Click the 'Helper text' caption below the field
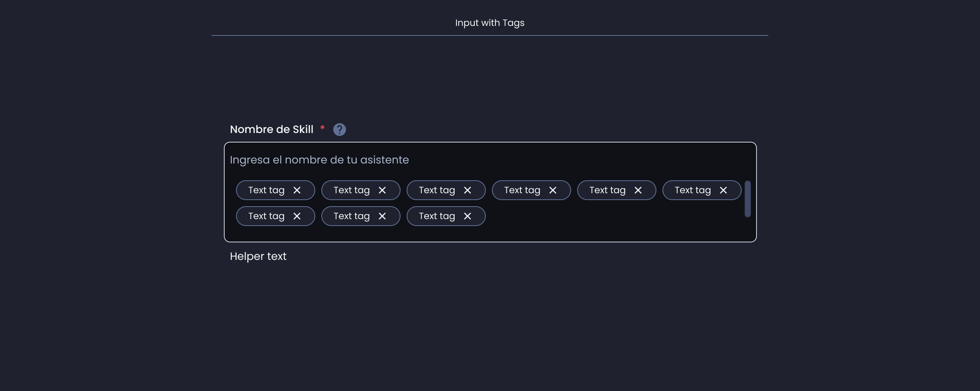 (258, 256)
